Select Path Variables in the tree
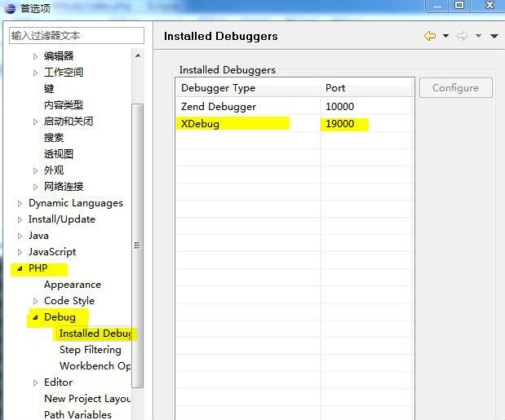This screenshot has height=420, width=505. pos(78,414)
